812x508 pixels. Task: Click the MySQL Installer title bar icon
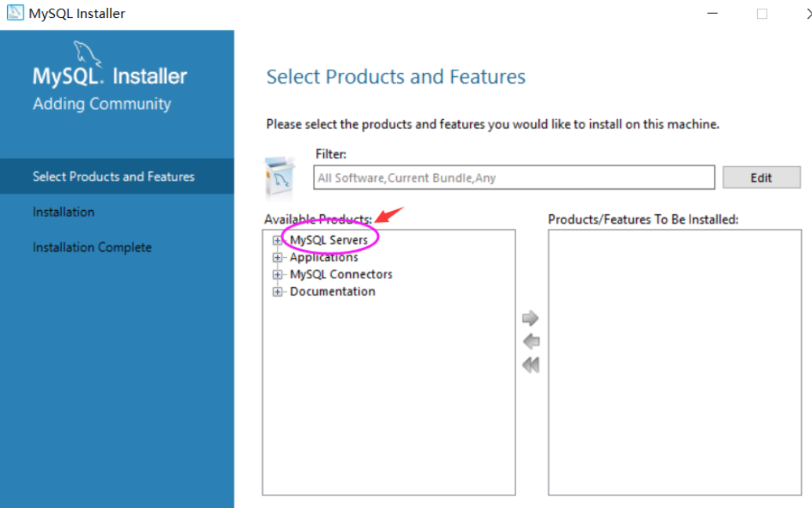(15, 13)
